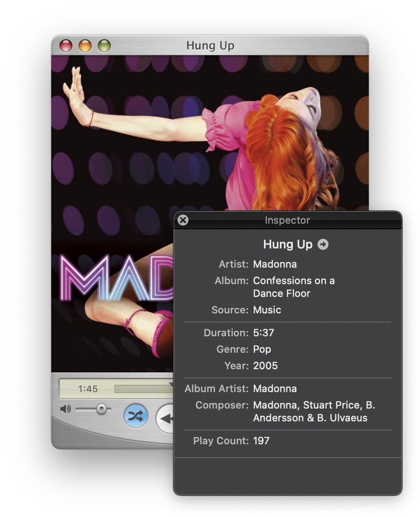Click the arrow next to Hung Up
Viewport: 420px width, 517px height.
coord(323,244)
